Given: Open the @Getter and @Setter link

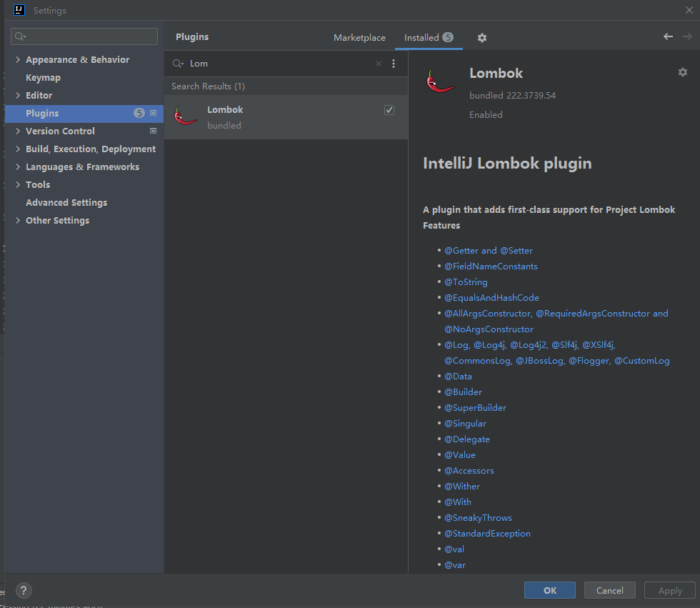Looking at the screenshot, I should pyautogui.click(x=489, y=251).
